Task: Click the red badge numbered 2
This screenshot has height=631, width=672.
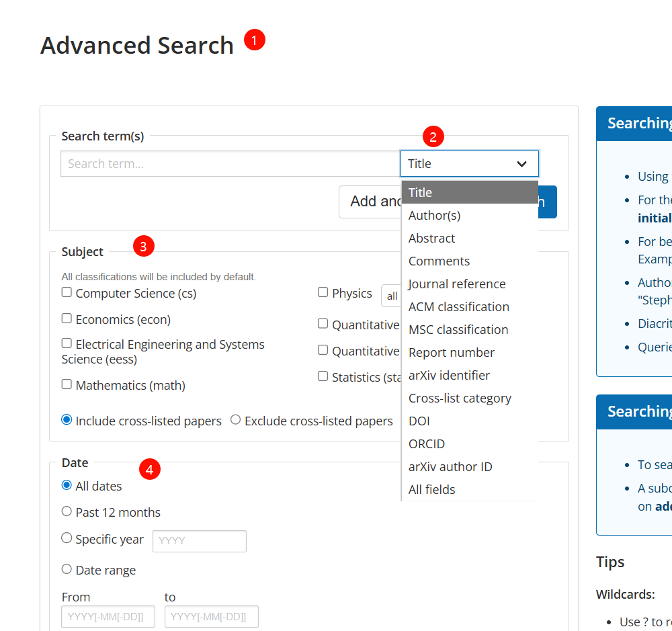Action: [433, 137]
